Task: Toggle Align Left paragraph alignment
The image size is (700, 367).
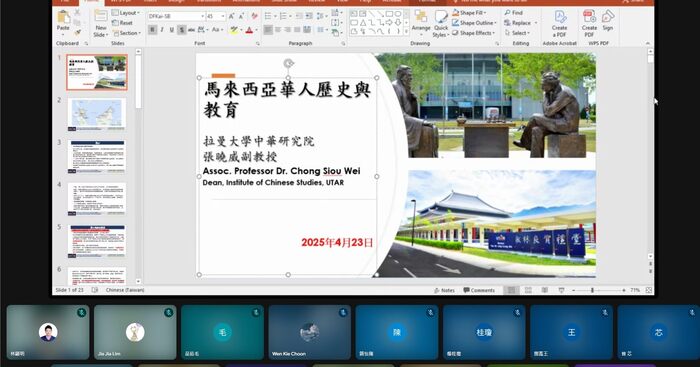Action: [x=268, y=30]
